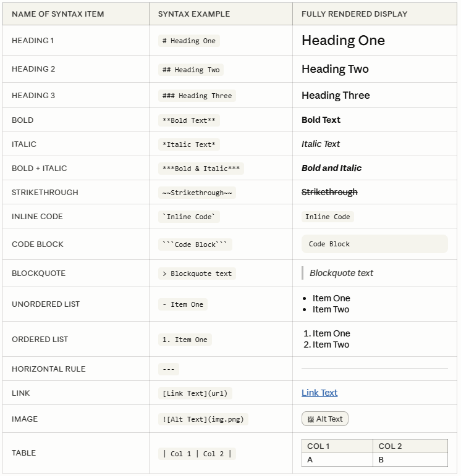Screen dimensions: 461x476
Task: Click '1. Item One' in rendered ordered list
Action: [327, 333]
